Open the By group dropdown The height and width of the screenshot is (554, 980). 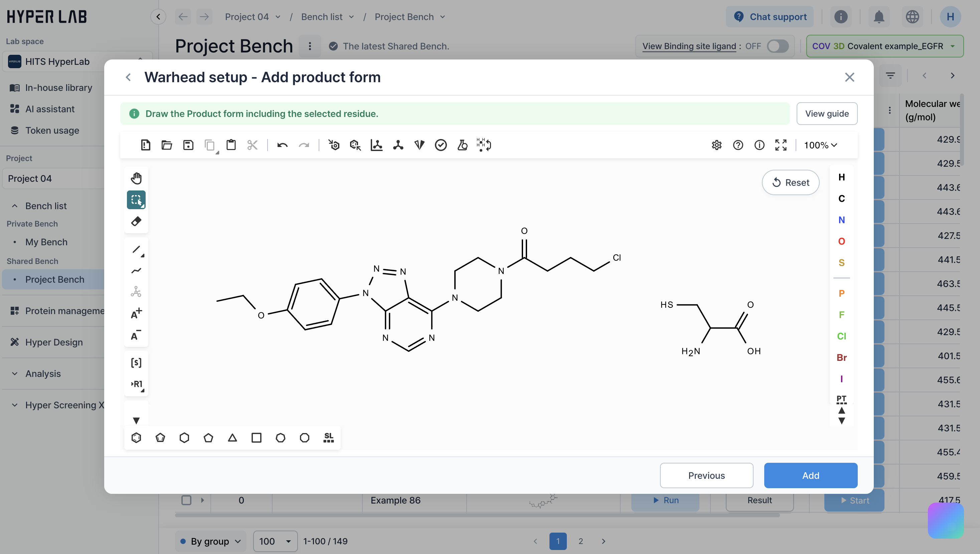point(210,541)
